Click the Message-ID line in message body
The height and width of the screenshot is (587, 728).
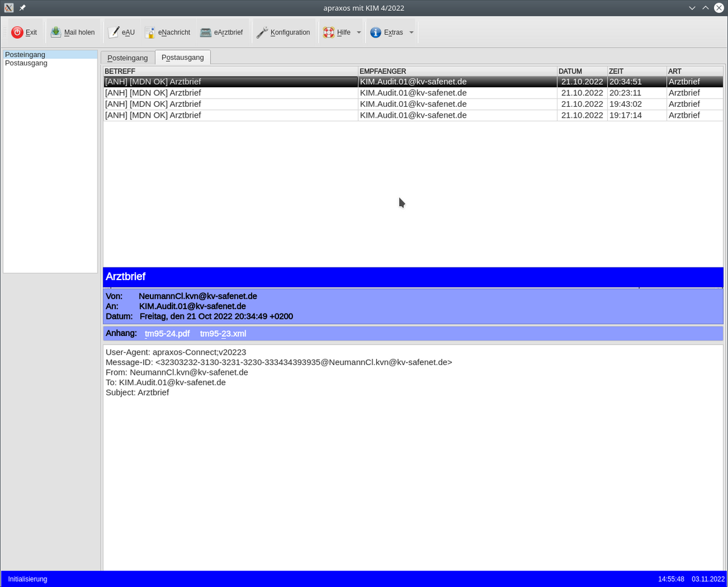(x=279, y=362)
